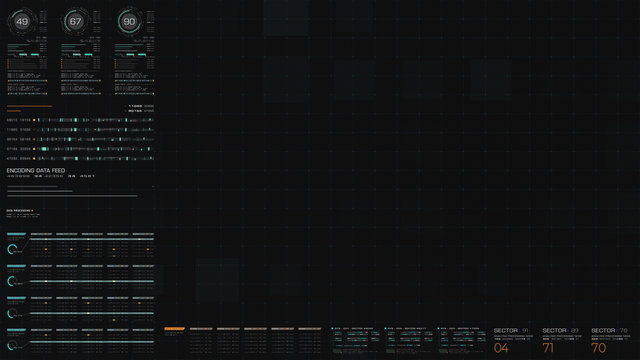
Task: Toggle the orange dot on first data feed row
Action: [x=34, y=120]
